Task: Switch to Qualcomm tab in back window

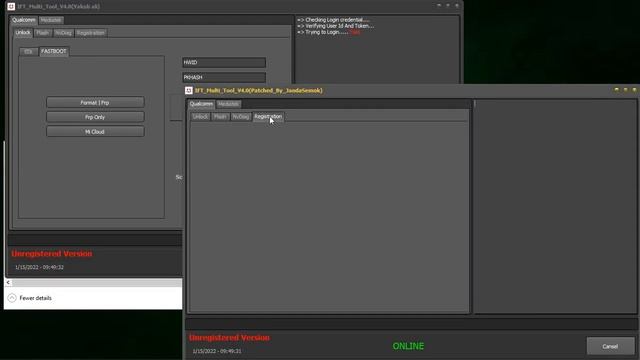Action: coord(24,20)
